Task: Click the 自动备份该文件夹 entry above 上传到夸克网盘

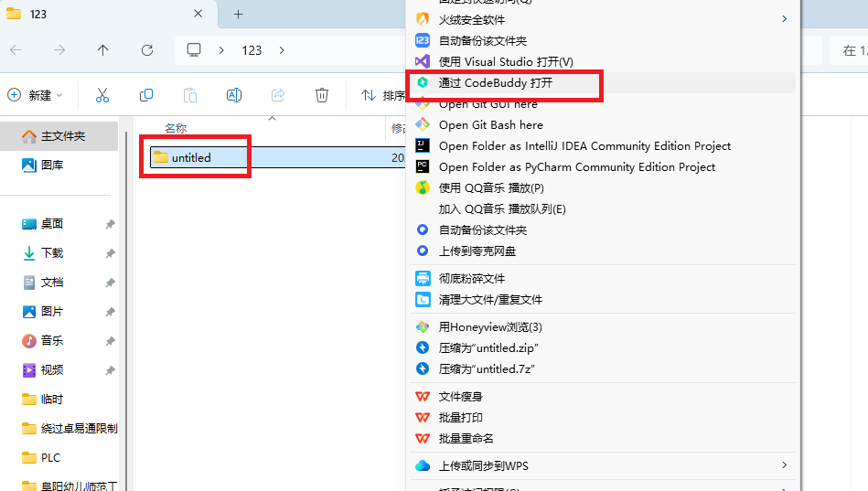Action: tap(602, 229)
